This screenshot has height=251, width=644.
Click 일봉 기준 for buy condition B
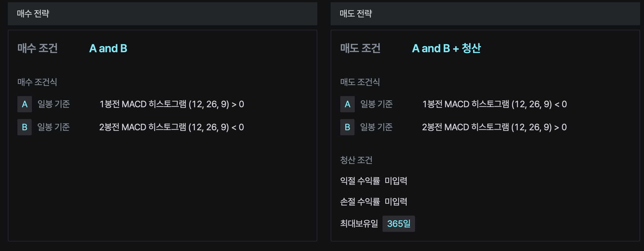(x=54, y=127)
